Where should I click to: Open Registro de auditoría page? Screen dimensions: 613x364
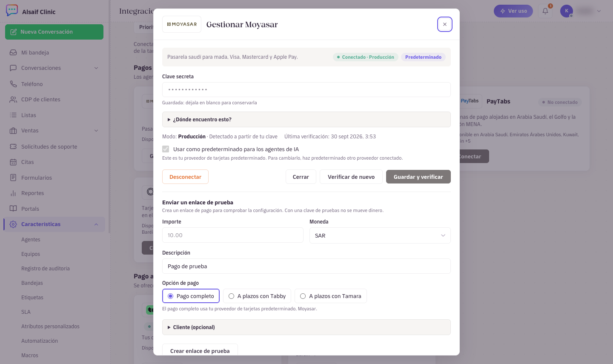pos(46,269)
